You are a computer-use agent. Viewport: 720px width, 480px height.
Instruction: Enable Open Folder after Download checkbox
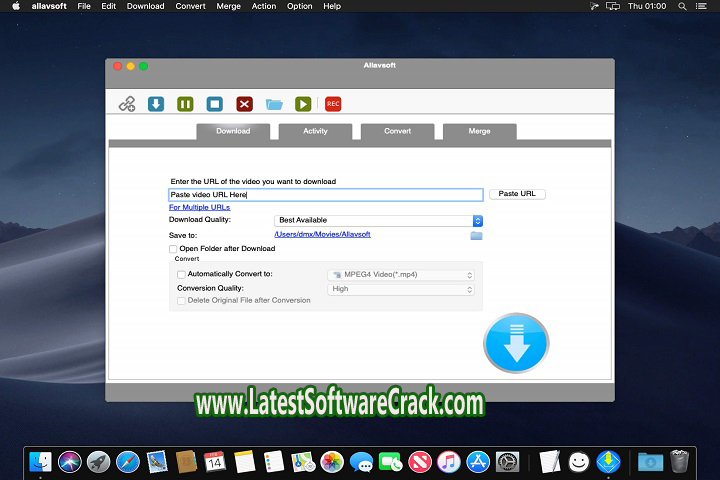(174, 249)
